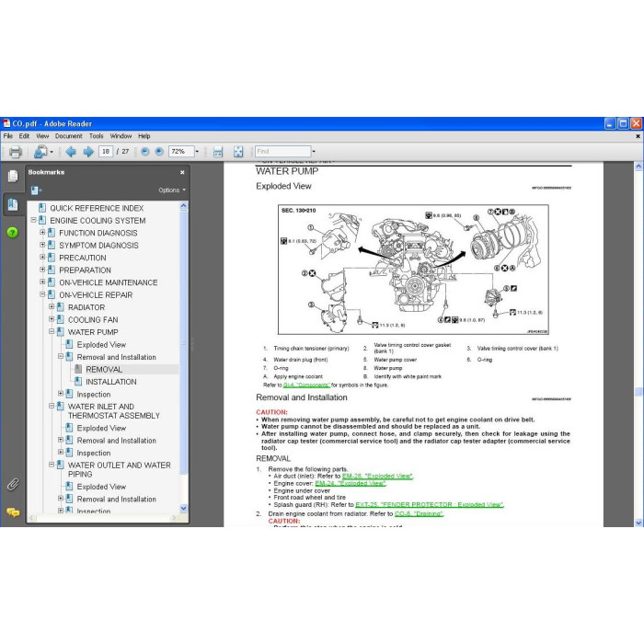Select WATER INLET AND THERMOSTAT ASSEMBLY bookmark
The width and height of the screenshot is (644, 644).
(114, 411)
